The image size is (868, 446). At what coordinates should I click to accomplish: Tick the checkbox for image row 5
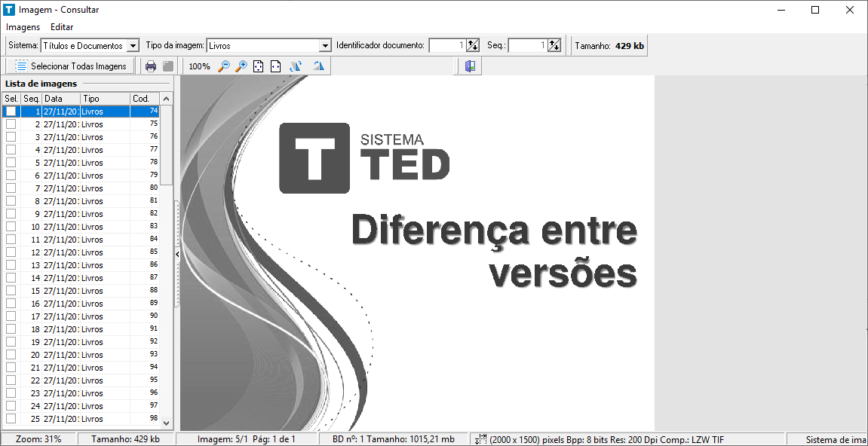(11, 163)
